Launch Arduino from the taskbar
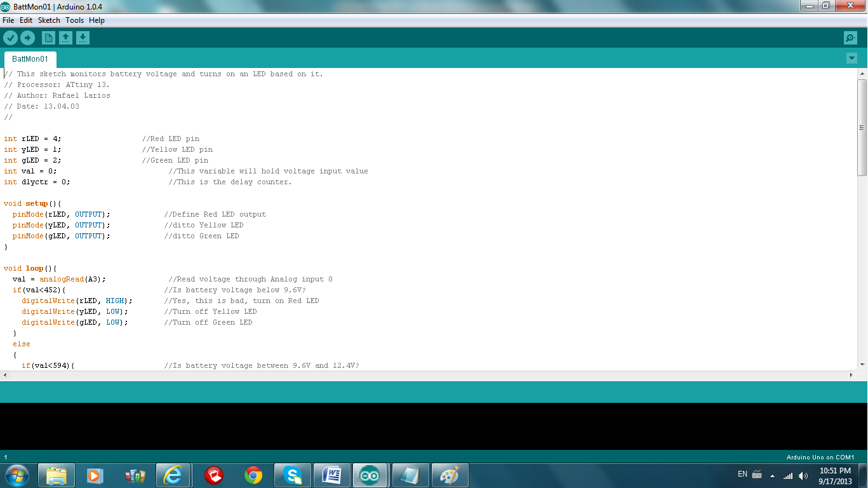868x488 pixels. 370,475
